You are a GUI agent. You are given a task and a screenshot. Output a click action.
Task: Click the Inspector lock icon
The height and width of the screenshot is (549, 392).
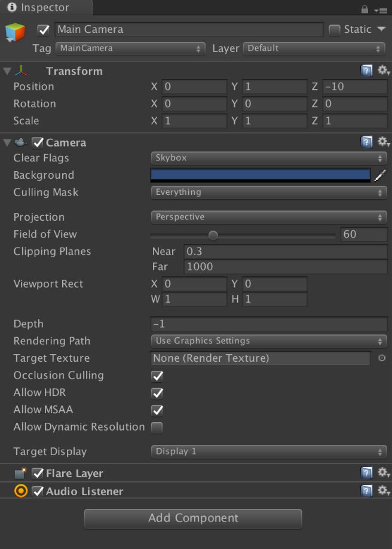coord(365,10)
